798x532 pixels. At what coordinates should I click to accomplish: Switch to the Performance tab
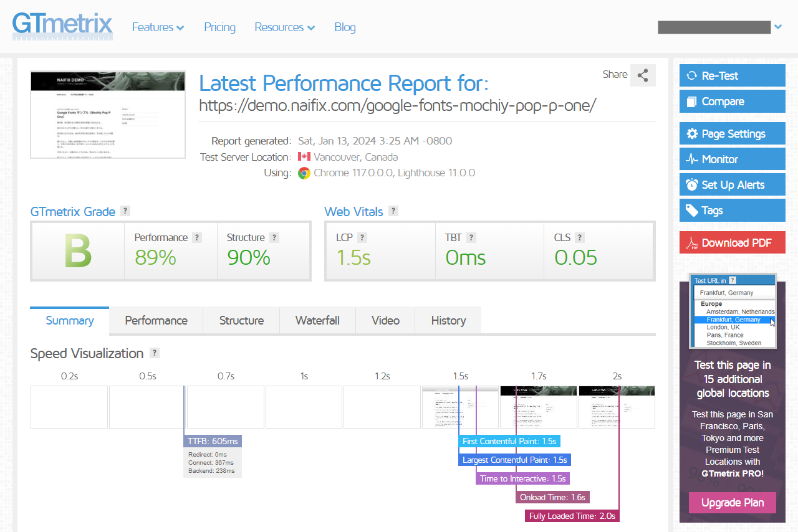[156, 320]
